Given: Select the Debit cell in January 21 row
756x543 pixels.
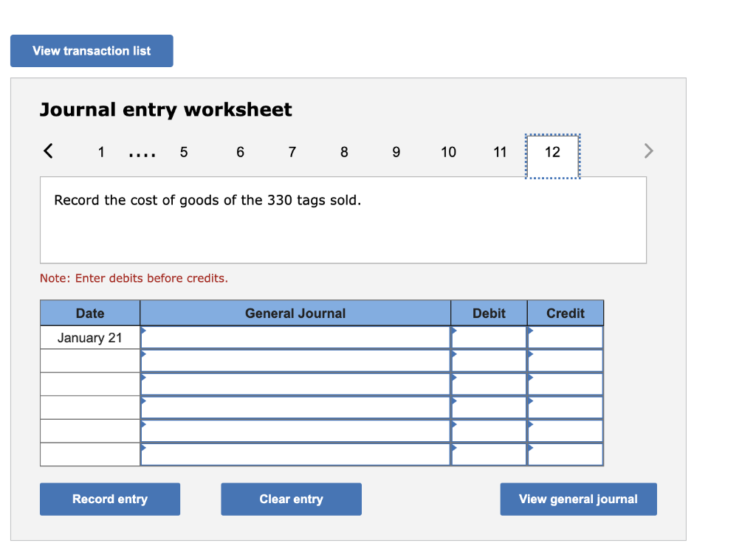Looking at the screenshot, I should click(x=489, y=337).
